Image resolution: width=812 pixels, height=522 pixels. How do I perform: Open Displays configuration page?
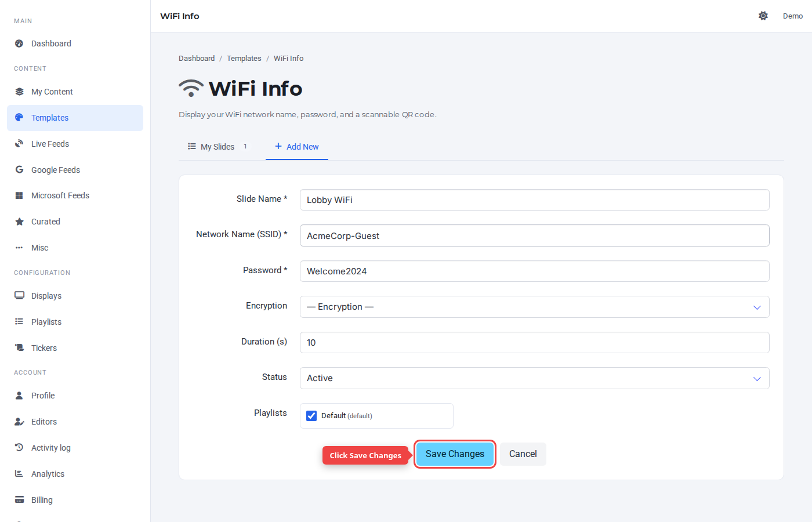(x=75, y=296)
